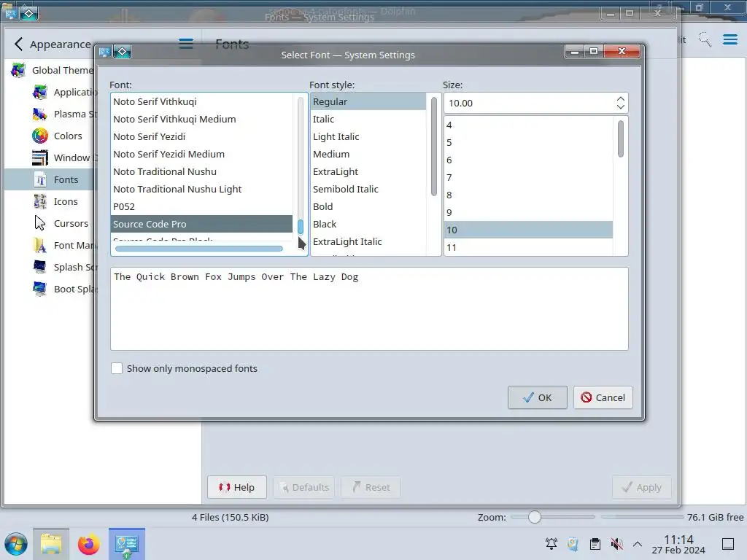Click the Reset button
Screen dimensions: 747x560
click(370, 487)
